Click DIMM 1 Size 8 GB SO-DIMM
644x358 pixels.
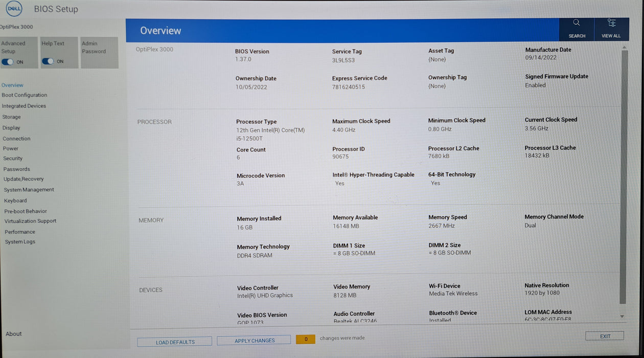(x=354, y=253)
